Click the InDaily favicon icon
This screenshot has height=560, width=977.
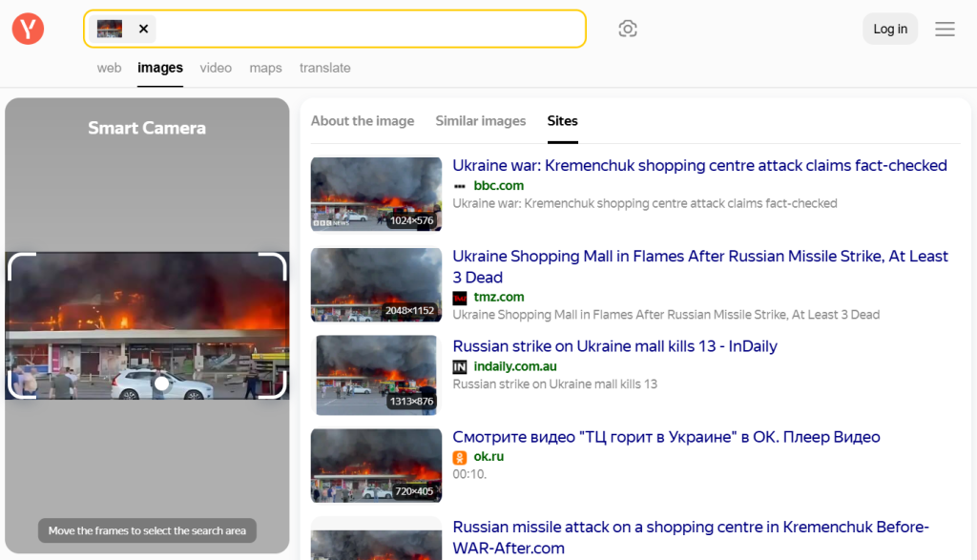[x=460, y=367]
